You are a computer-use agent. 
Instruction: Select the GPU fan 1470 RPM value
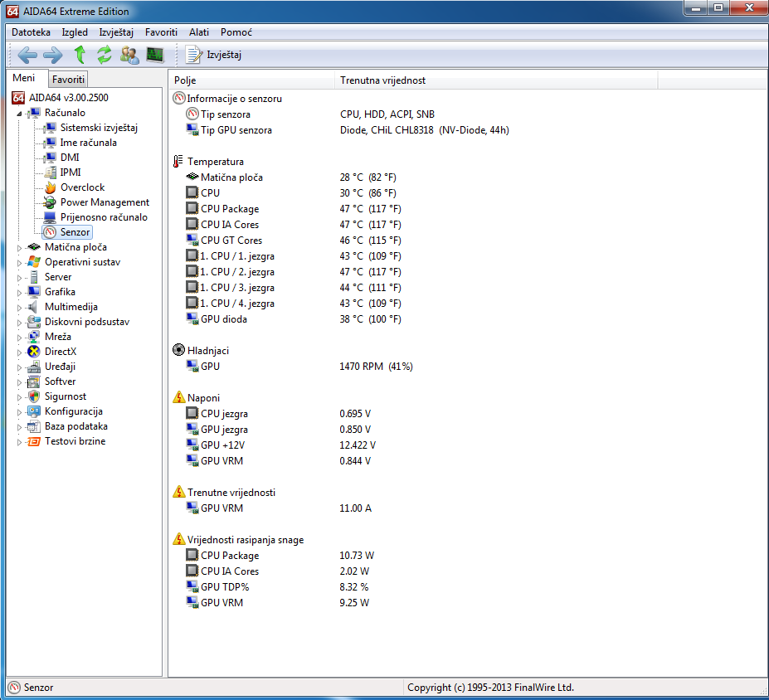[376, 367]
